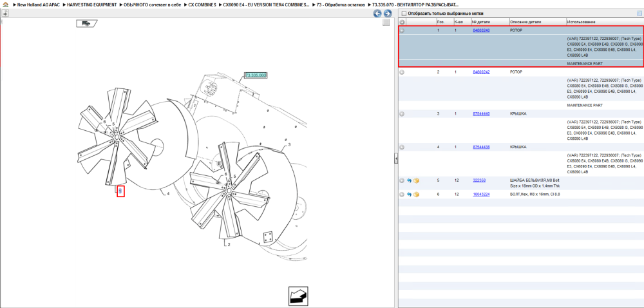Click the pin panel icon at top left
644x308 pixels.
[x=5, y=13]
